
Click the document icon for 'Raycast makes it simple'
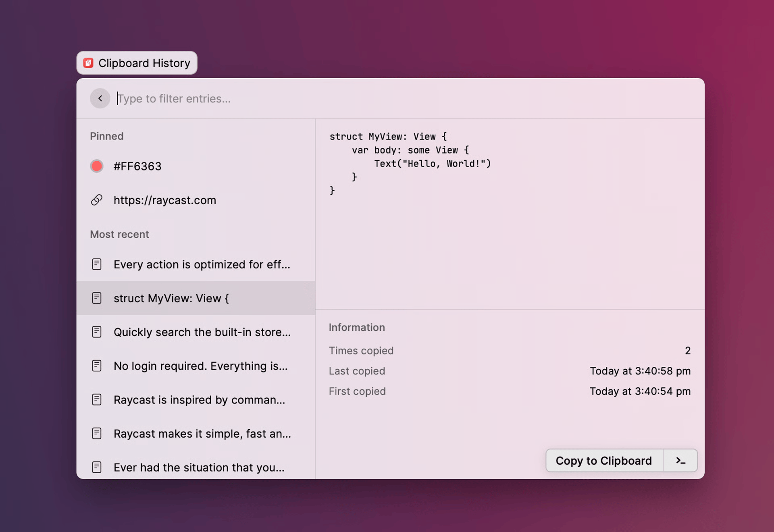(x=97, y=434)
